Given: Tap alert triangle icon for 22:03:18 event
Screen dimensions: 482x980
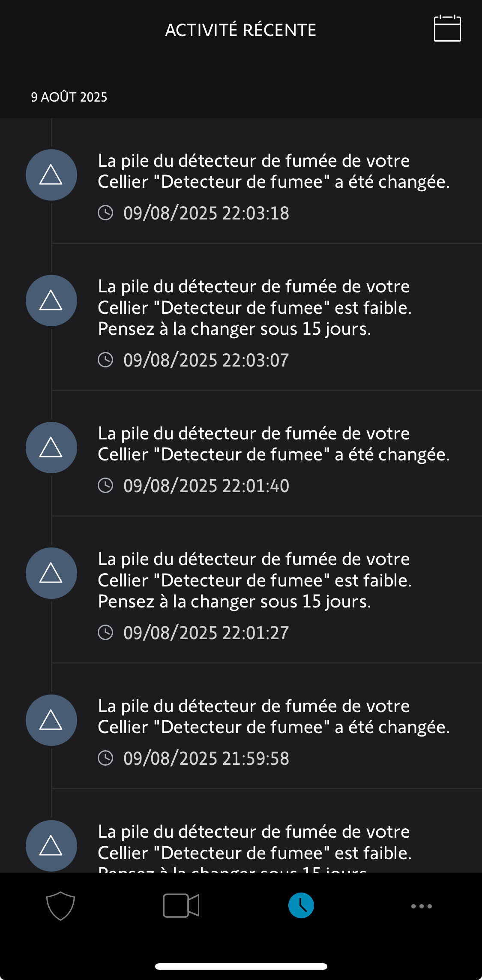Looking at the screenshot, I should (x=51, y=175).
